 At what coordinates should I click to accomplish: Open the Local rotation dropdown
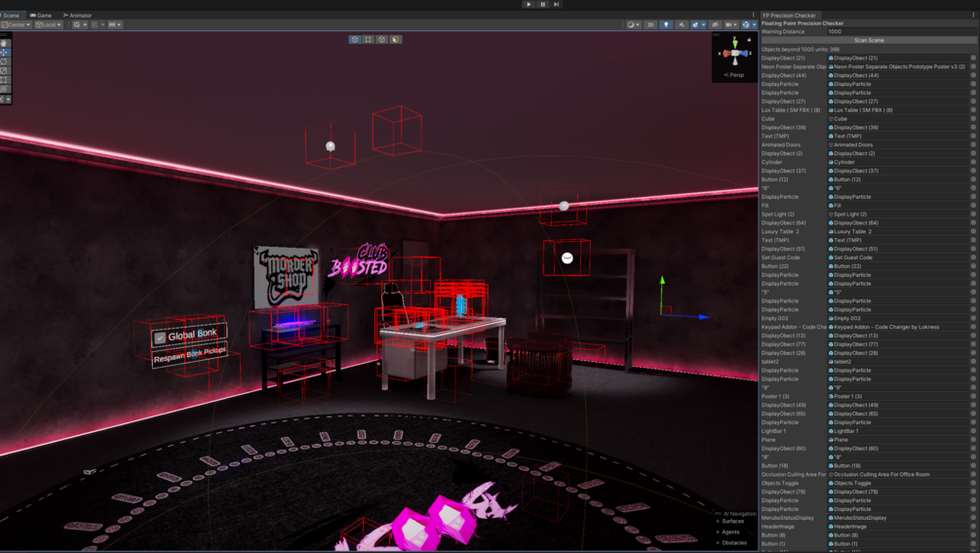49,24
